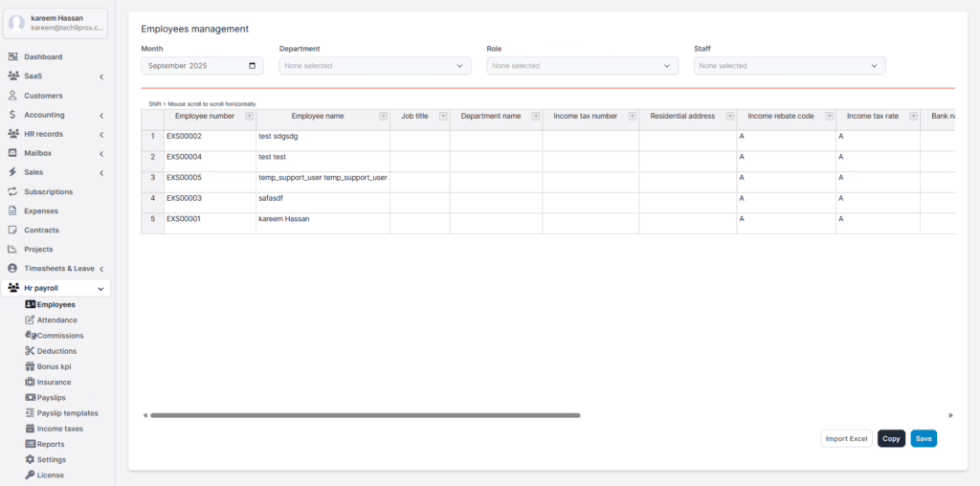Screen dimensions: 980x486
Task: Expand the Staff selector dropdown
Action: point(789,66)
